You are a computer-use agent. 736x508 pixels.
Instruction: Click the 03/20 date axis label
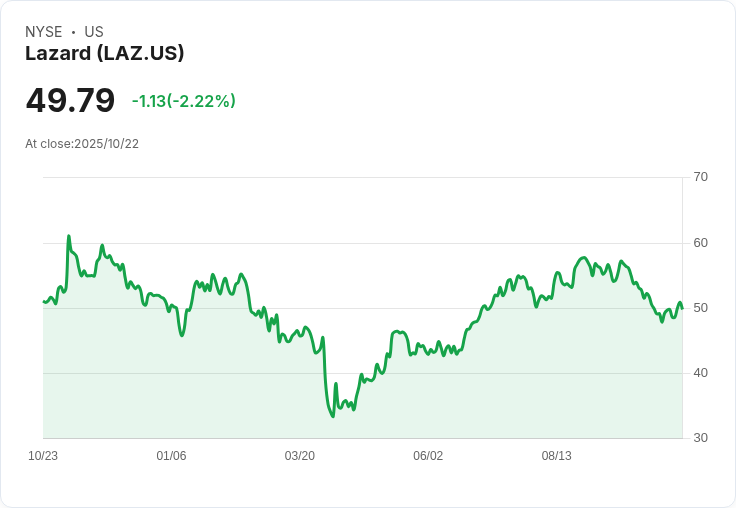click(299, 456)
